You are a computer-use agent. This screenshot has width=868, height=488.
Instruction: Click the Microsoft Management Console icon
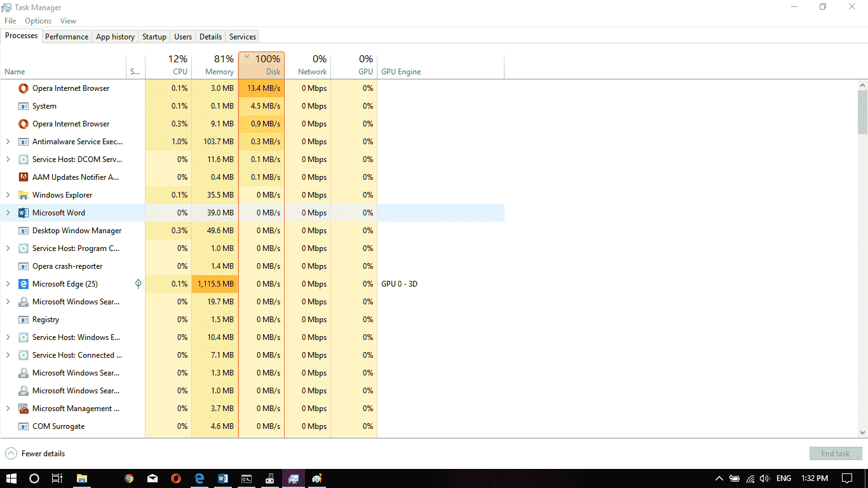(24, 409)
